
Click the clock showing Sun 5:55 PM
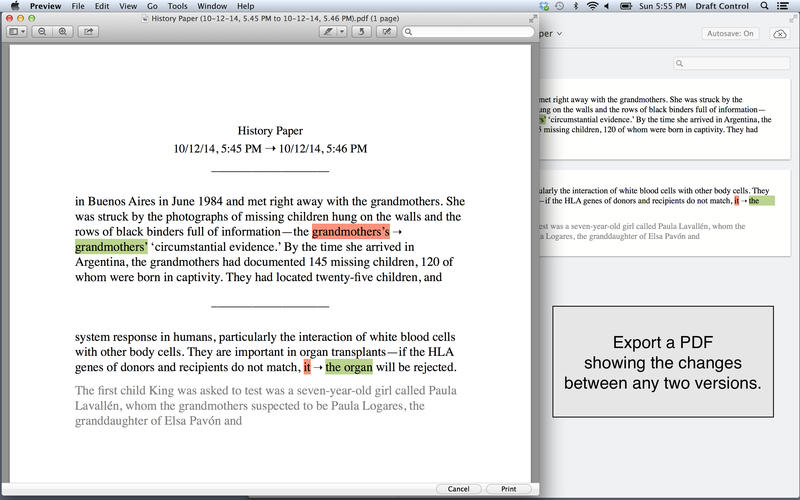pos(662,6)
